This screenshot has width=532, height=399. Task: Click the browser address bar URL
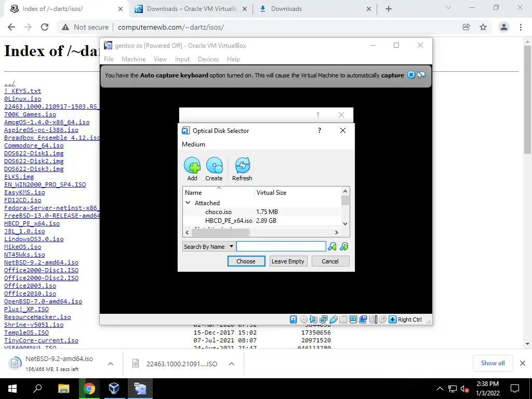coord(170,27)
